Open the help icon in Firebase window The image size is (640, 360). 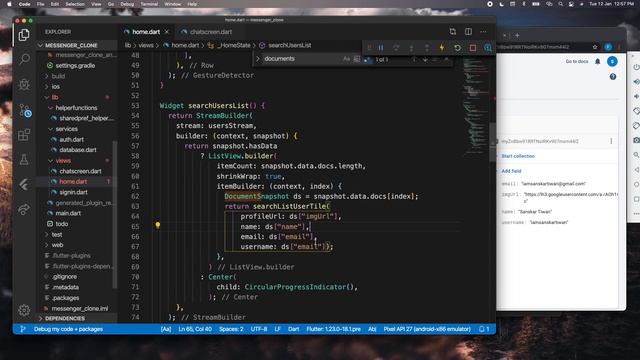tap(613, 77)
